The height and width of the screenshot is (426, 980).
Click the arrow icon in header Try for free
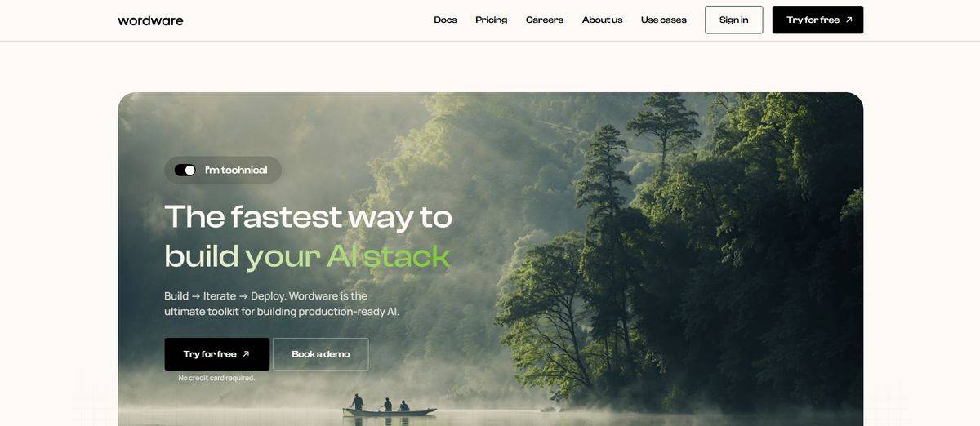click(849, 20)
